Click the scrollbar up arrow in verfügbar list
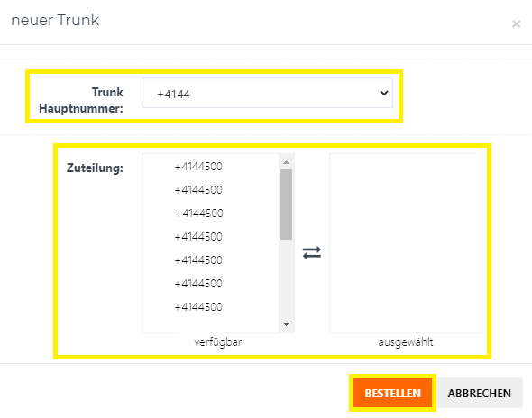This screenshot has width=532, height=418. (287, 162)
